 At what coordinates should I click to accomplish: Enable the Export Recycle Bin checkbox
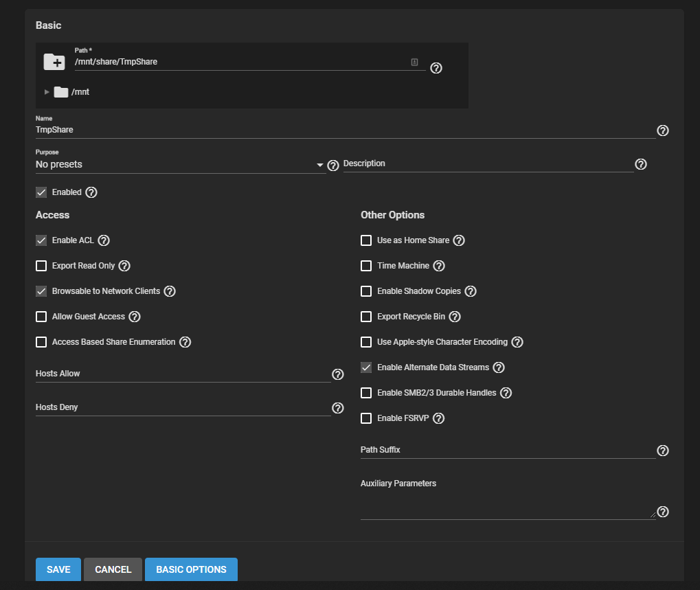(366, 317)
